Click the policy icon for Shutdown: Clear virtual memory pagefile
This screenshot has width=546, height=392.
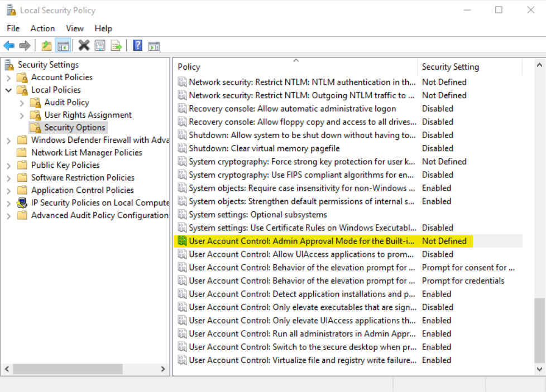pos(182,148)
